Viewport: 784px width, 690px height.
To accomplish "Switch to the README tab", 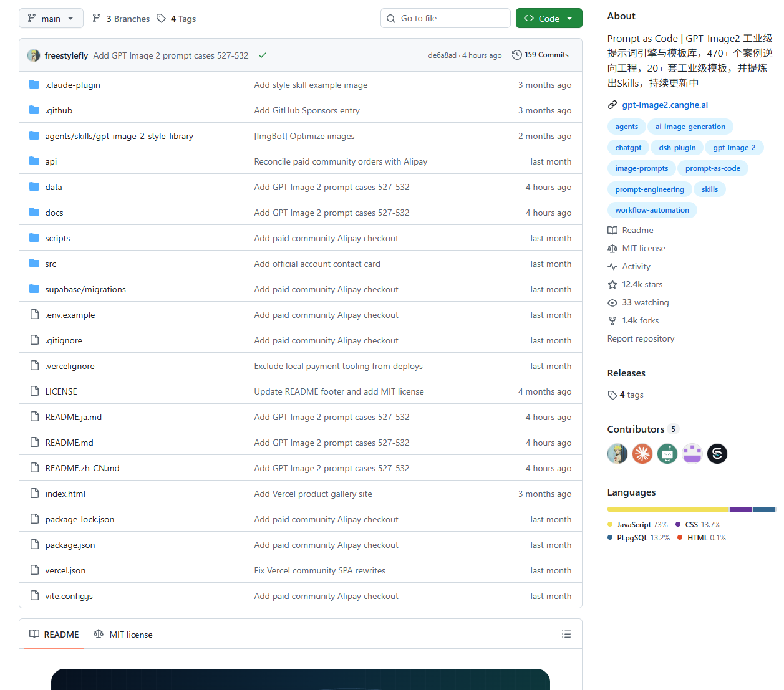I will coord(54,634).
